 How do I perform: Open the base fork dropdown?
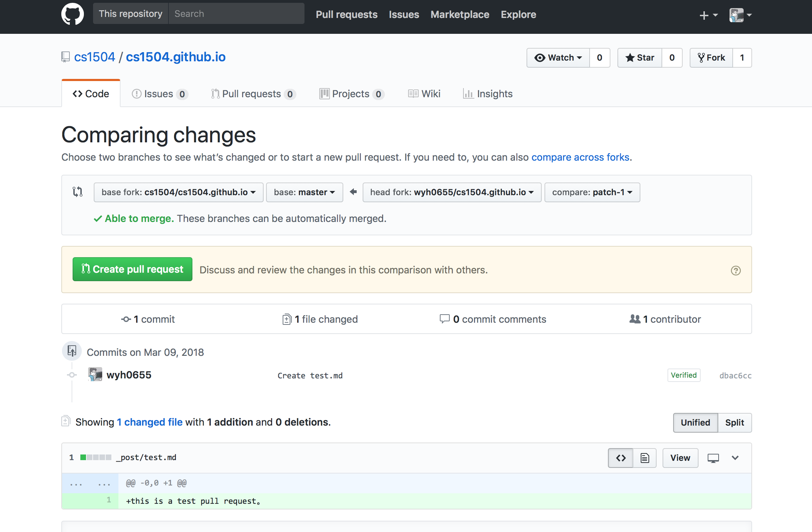(178, 192)
